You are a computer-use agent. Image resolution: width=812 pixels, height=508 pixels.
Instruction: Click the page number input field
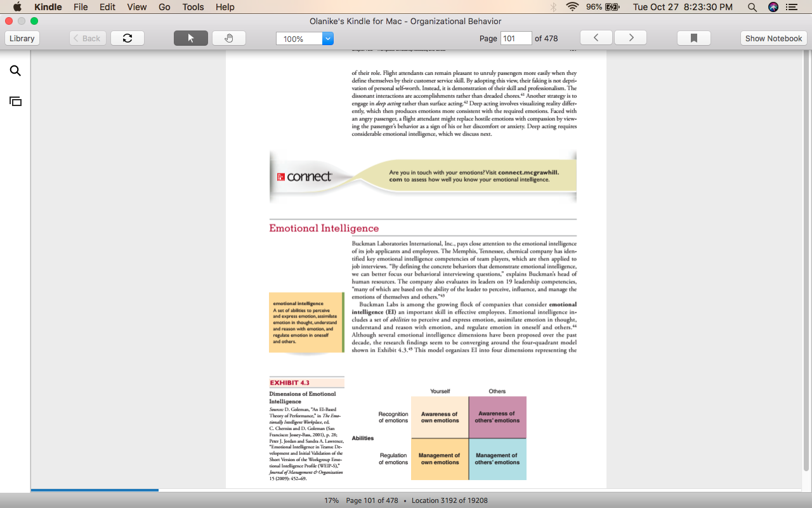[x=516, y=38]
